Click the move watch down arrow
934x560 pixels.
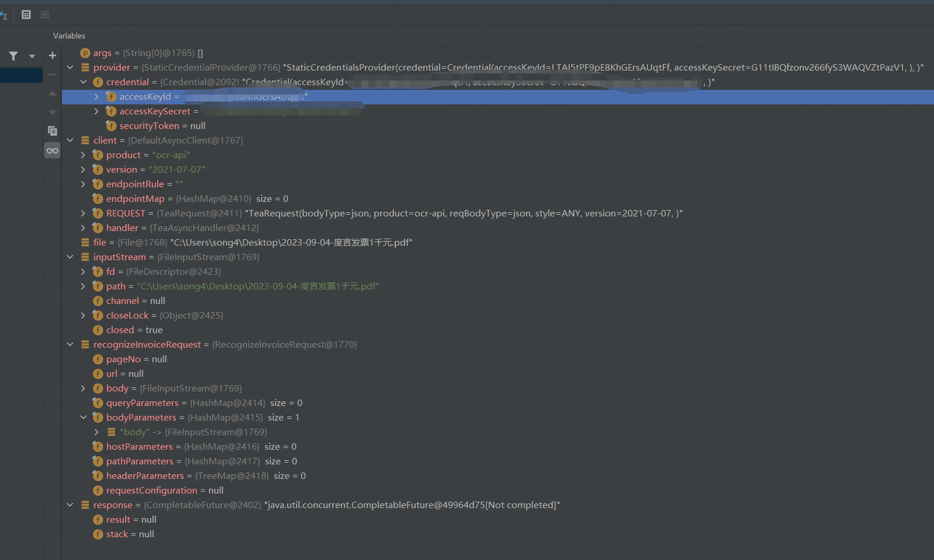pos(53,112)
